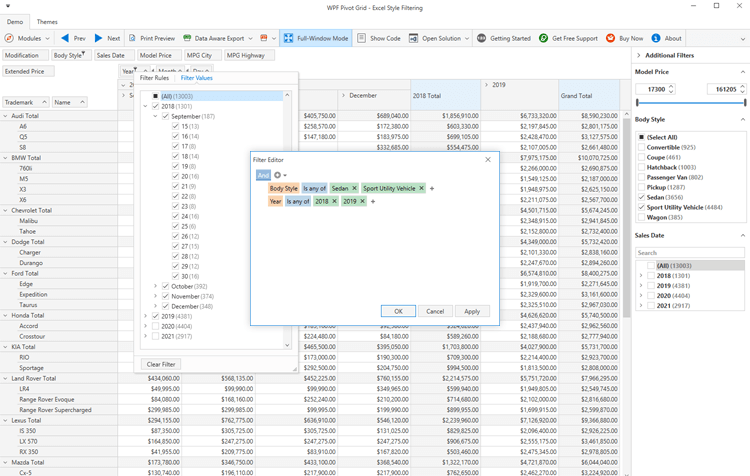The height and width of the screenshot is (476, 750).
Task: Enable the 2020 year checkbox in filter popup
Action: tap(156, 326)
